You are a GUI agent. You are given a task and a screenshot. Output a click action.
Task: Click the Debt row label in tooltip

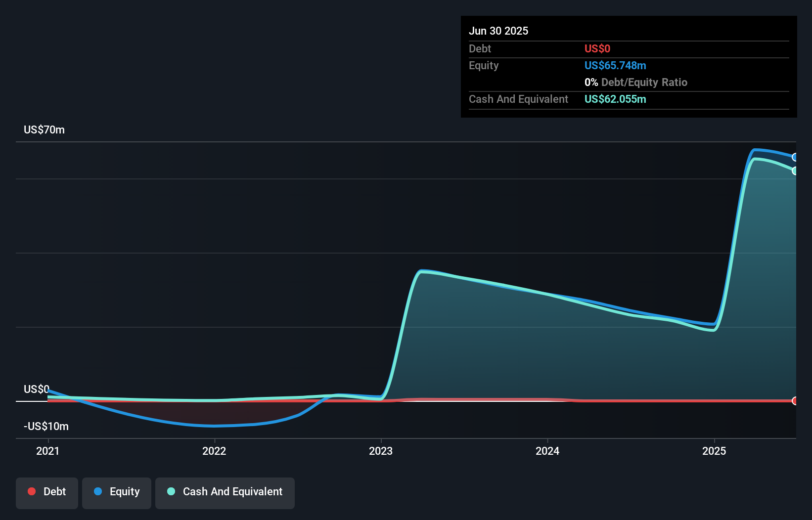[x=480, y=48]
